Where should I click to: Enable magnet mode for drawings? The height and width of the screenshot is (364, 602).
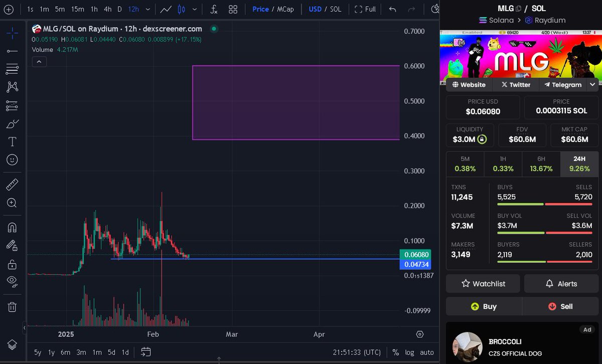tap(12, 227)
